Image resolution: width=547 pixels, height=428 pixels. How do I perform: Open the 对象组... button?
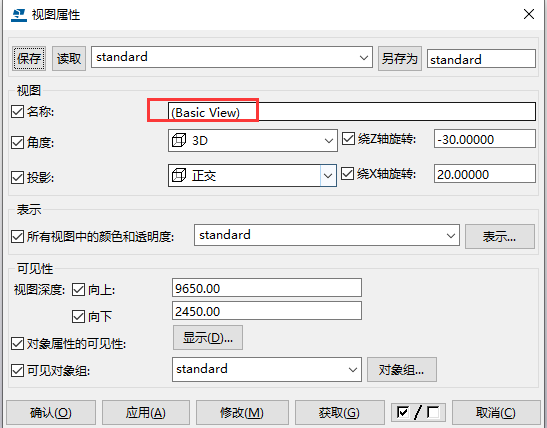402,369
